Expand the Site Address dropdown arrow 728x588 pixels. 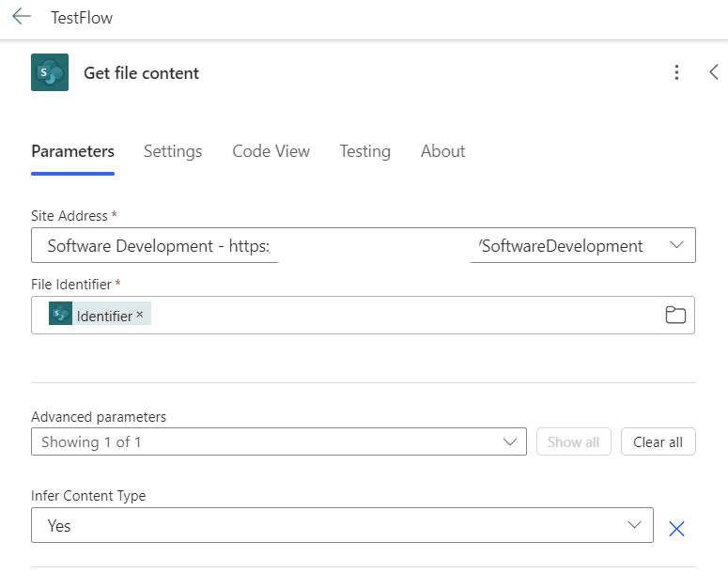click(676, 244)
